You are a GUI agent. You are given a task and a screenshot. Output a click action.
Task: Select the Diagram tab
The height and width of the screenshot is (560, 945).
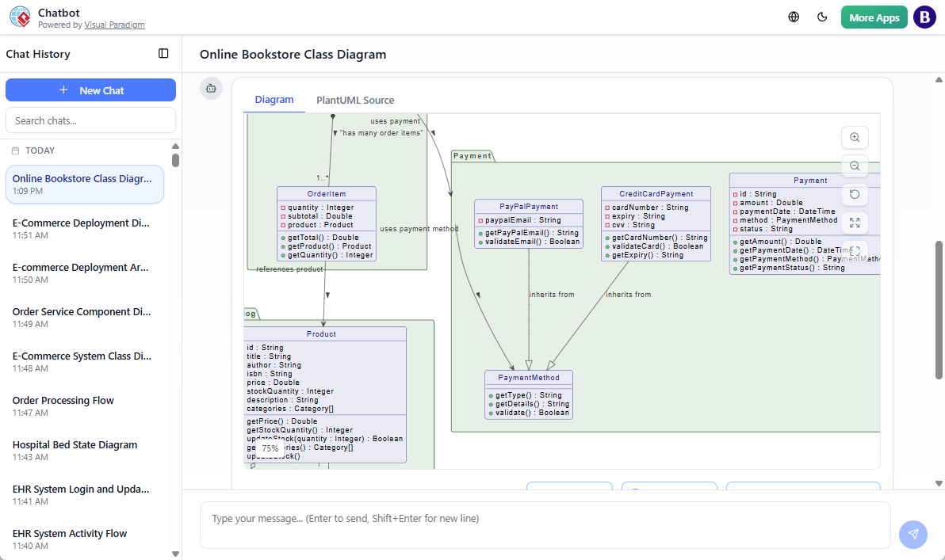click(x=274, y=100)
